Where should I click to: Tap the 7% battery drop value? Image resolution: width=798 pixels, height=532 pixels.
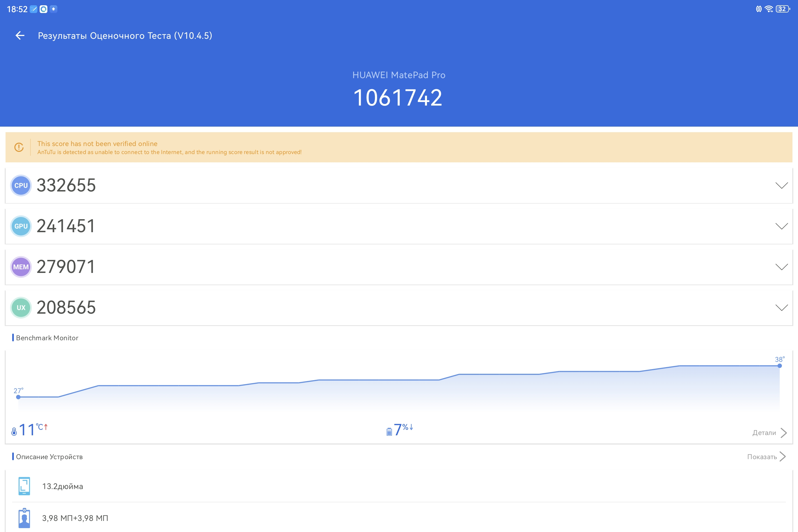pyautogui.click(x=403, y=429)
